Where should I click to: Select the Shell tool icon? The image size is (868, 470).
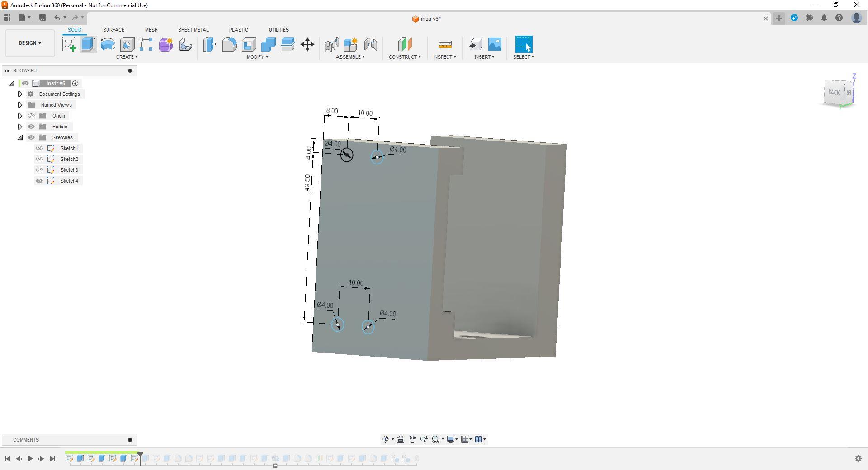tap(249, 44)
